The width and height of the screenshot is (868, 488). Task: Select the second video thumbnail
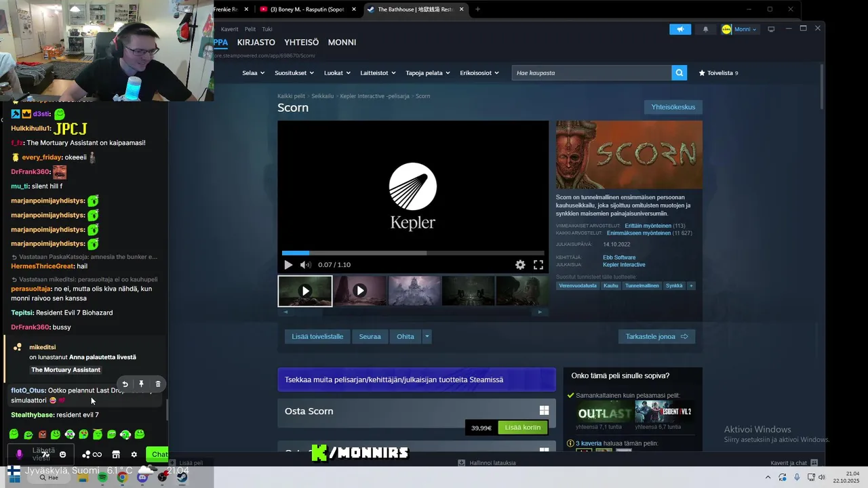(360, 291)
